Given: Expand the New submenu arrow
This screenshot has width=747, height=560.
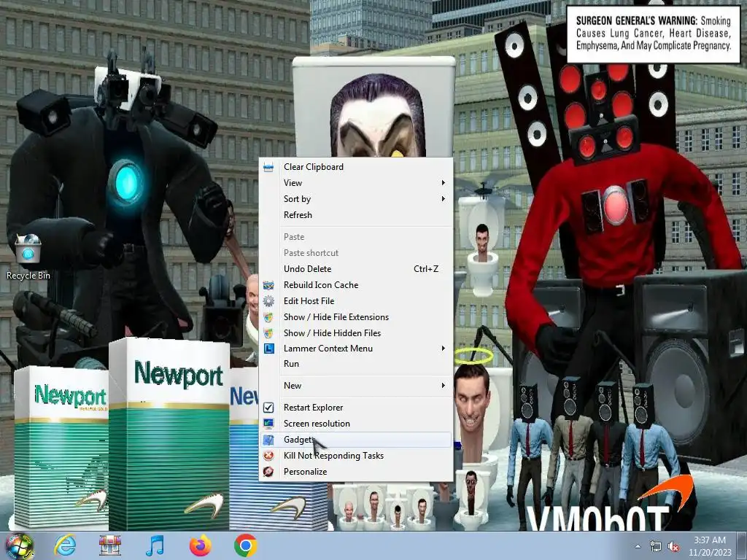Looking at the screenshot, I should pos(443,385).
